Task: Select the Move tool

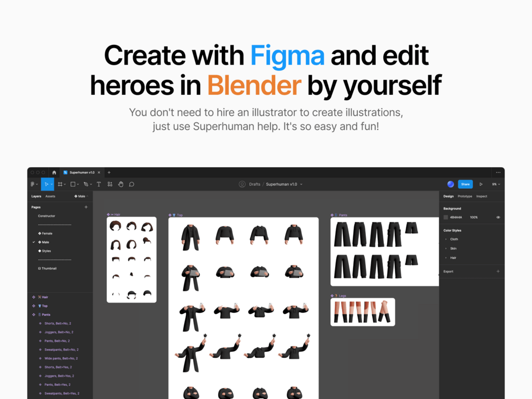Action: [47, 184]
